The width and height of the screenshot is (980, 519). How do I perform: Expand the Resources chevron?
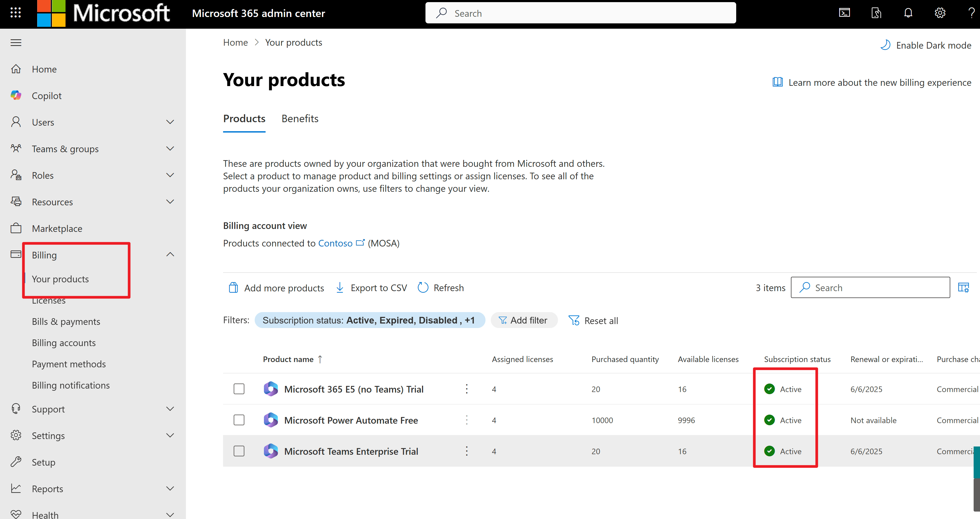pos(170,202)
